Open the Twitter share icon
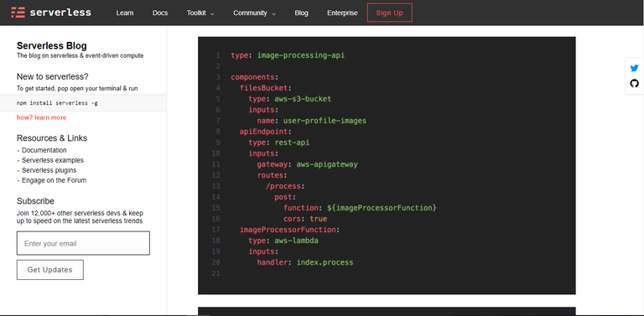Screen dimensions: 644x316 [x=634, y=68]
